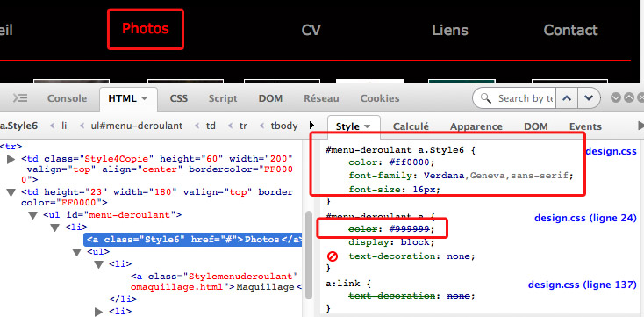Switch to the Console panel tab

(67, 98)
